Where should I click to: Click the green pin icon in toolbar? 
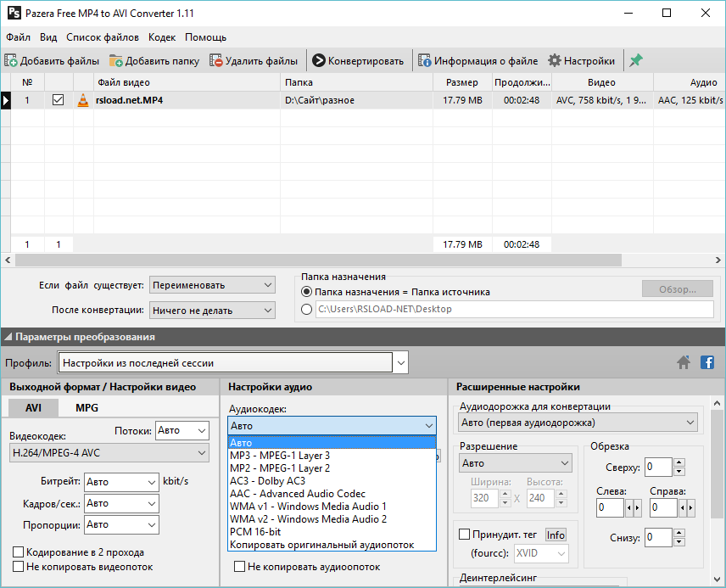(x=635, y=61)
